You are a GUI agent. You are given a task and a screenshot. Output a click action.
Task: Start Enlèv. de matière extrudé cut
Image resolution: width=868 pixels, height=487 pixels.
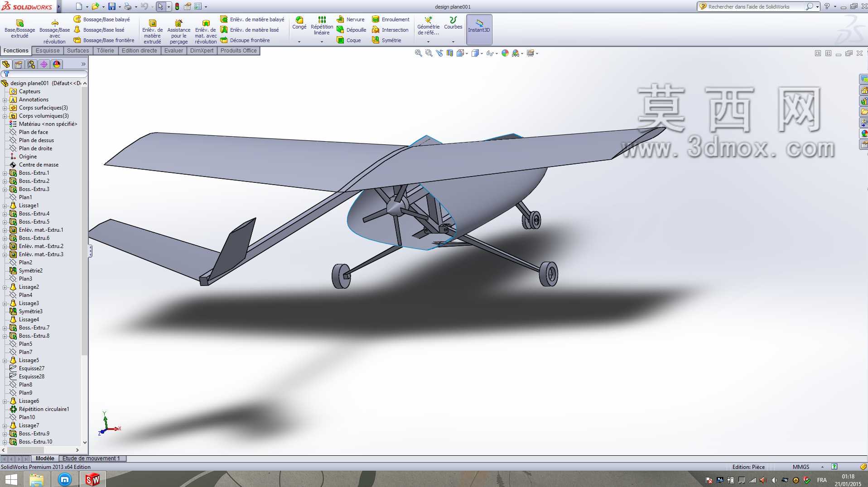[152, 32]
